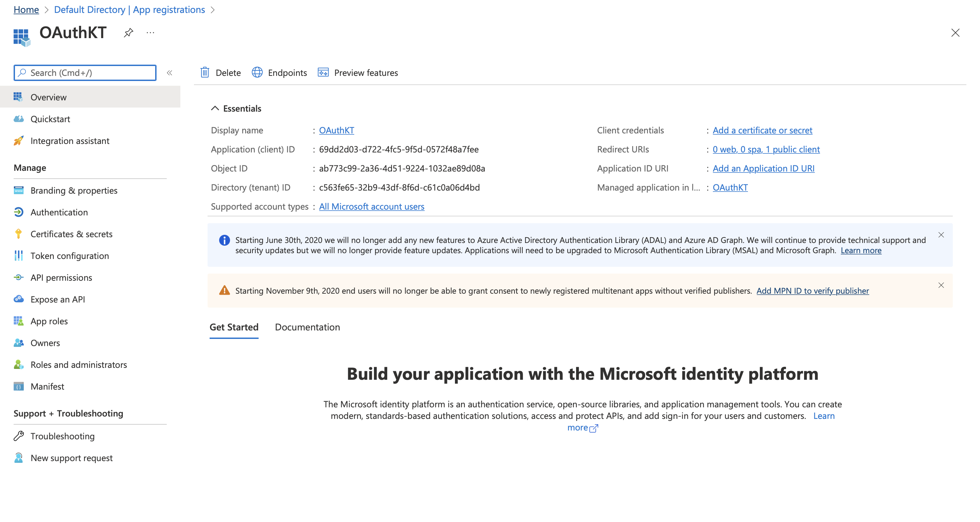980x522 pixels.
Task: Click the Roles and administrators icon
Action: pos(18,364)
